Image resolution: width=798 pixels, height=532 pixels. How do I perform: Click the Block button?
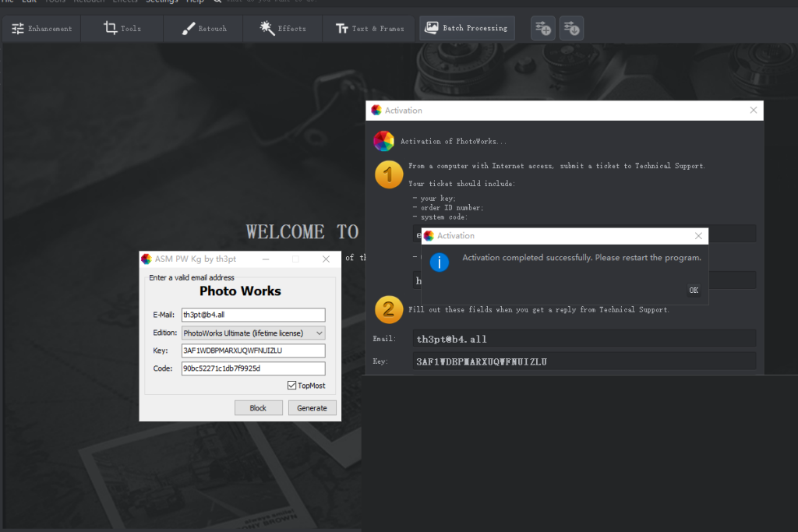pos(259,408)
